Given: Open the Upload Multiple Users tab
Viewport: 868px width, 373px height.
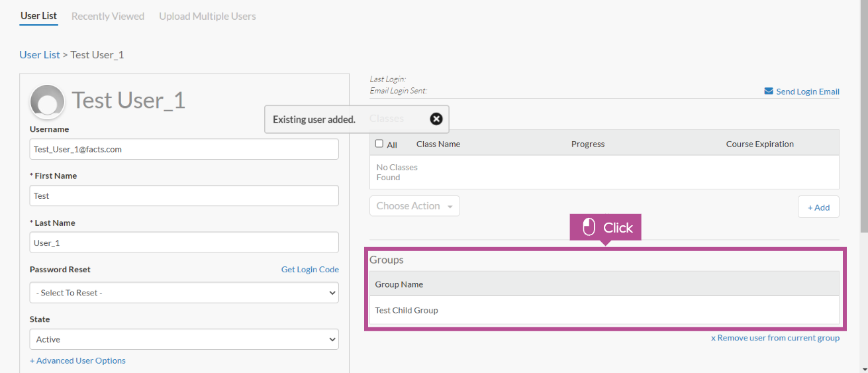Looking at the screenshot, I should pos(207,16).
